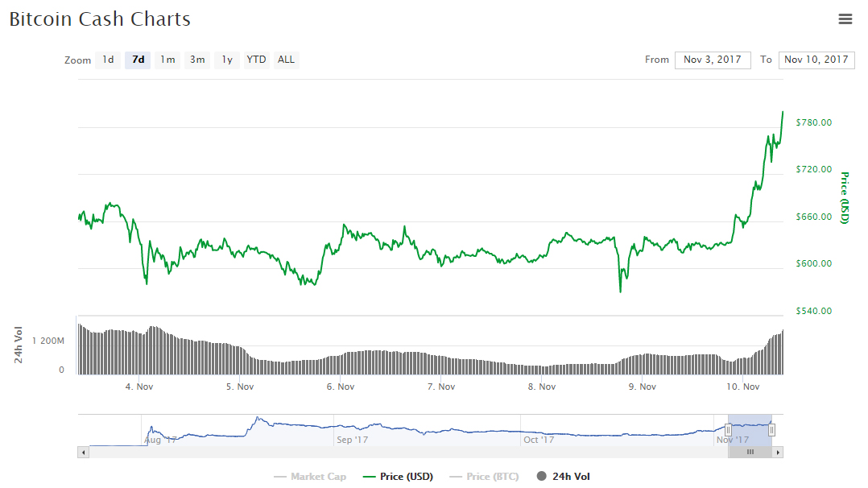Show ALL historical data
Image resolution: width=868 pixels, height=488 pixels.
pyautogui.click(x=286, y=60)
